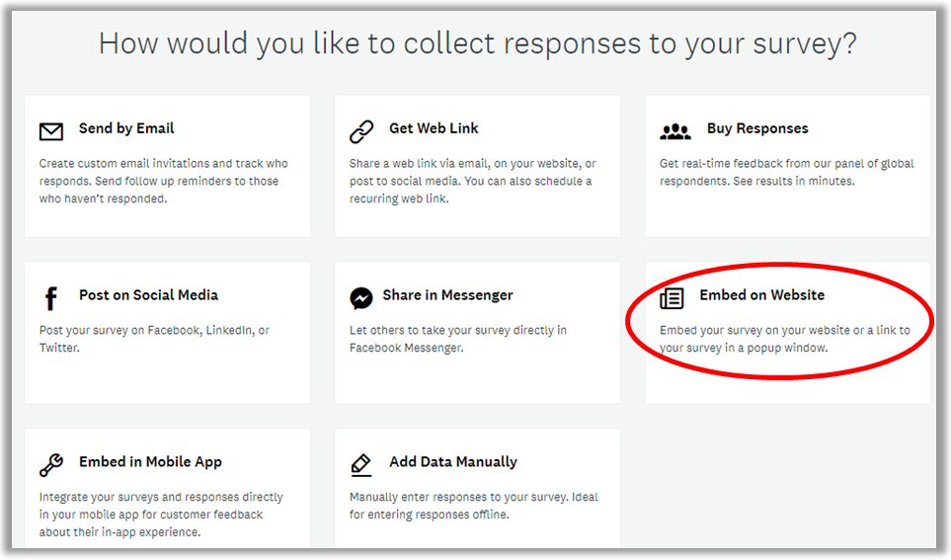Pick the Share in Messenger title
The height and width of the screenshot is (560, 951).
click(447, 295)
